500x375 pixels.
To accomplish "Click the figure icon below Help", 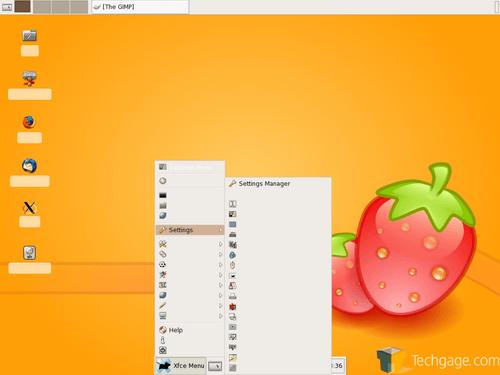I will (x=163, y=340).
